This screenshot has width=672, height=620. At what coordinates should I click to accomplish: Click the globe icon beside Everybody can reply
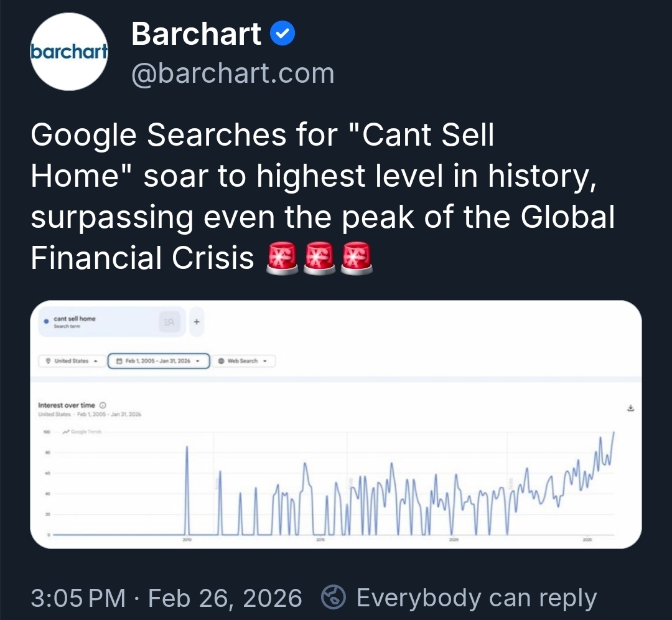pyautogui.click(x=333, y=598)
